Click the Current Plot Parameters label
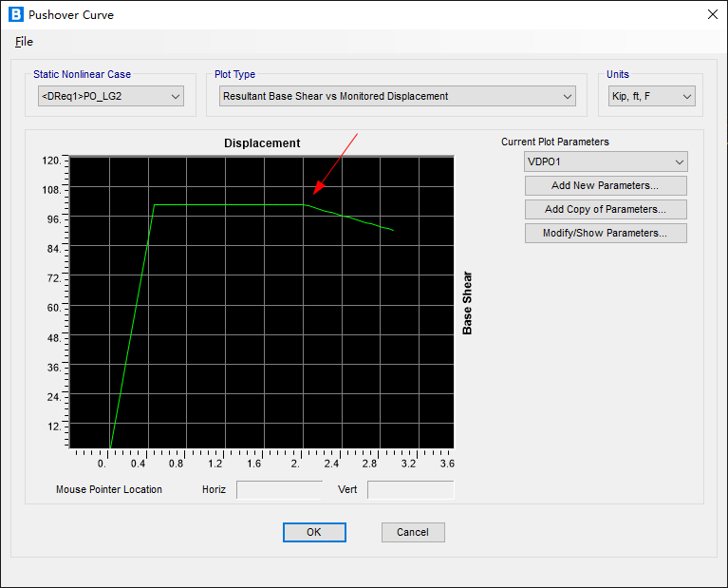This screenshot has height=588, width=728. [555, 142]
